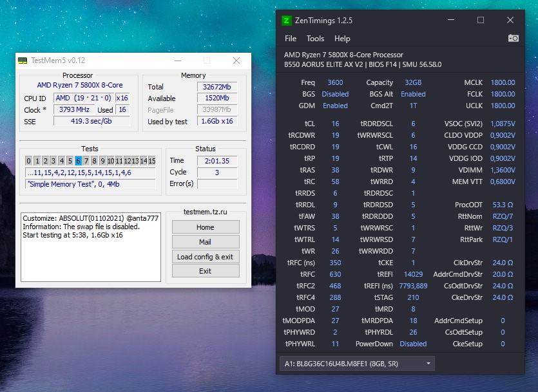Click the SSE field 419.3 sec/Gb

click(x=91, y=121)
